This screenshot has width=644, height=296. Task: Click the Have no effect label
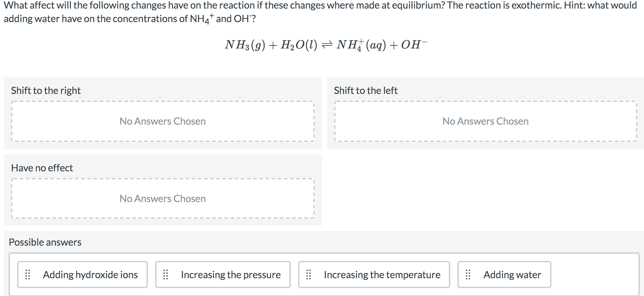[42, 168]
